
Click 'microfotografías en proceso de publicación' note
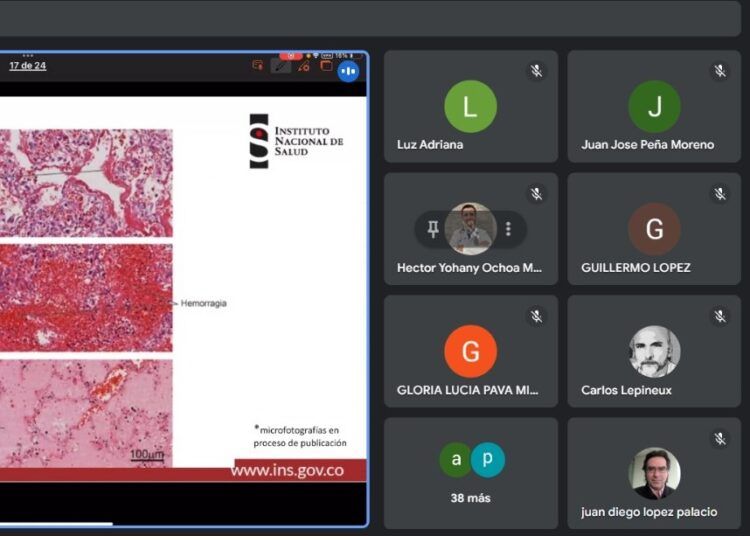(x=300, y=436)
